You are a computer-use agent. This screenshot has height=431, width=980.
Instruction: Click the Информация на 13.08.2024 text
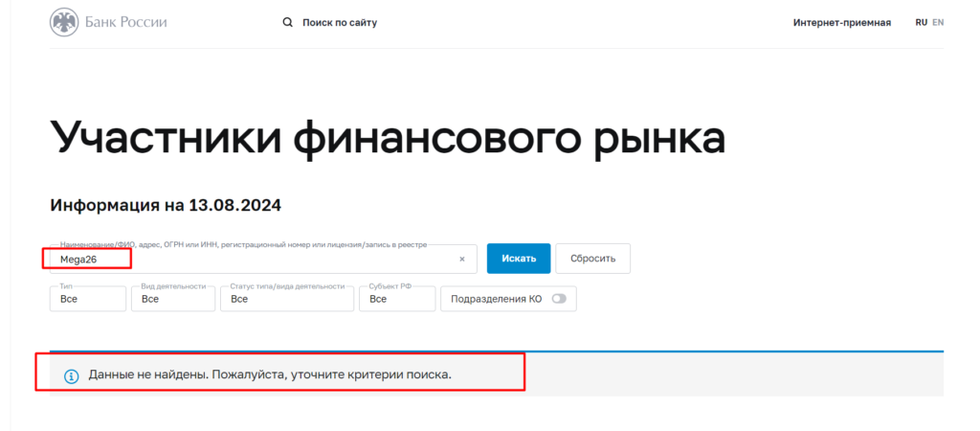166,205
